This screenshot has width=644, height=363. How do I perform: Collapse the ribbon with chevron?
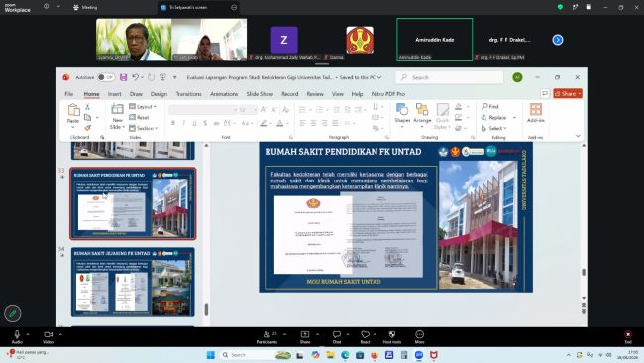point(578,136)
